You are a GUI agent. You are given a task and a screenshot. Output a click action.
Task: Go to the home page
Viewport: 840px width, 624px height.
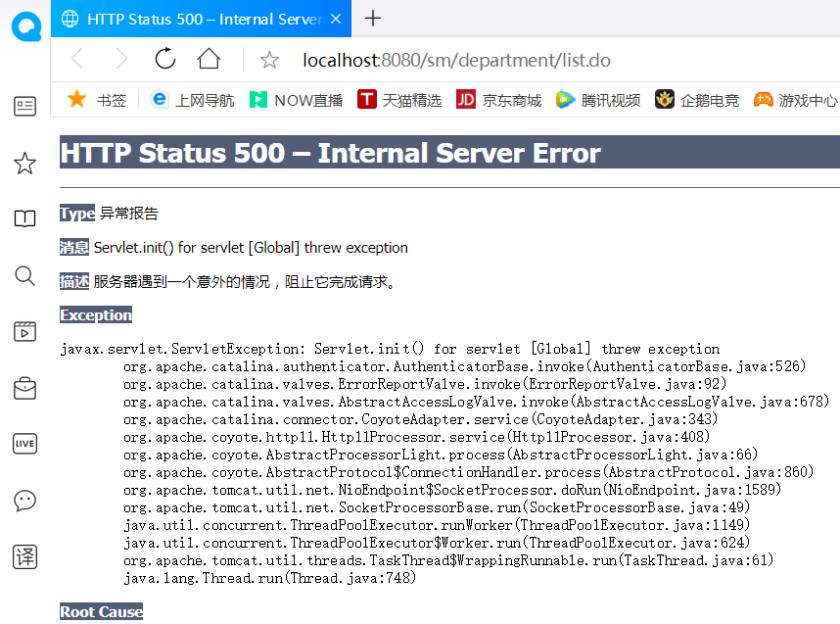209,59
